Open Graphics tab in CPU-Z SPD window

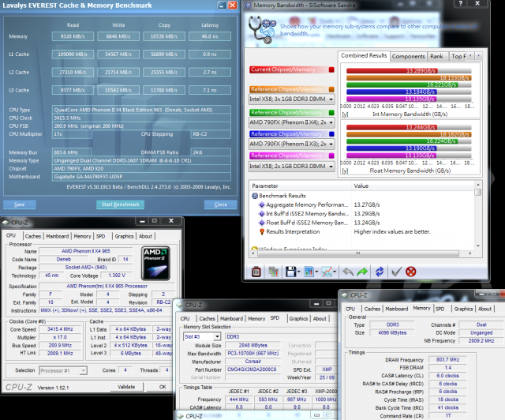pos(298,318)
